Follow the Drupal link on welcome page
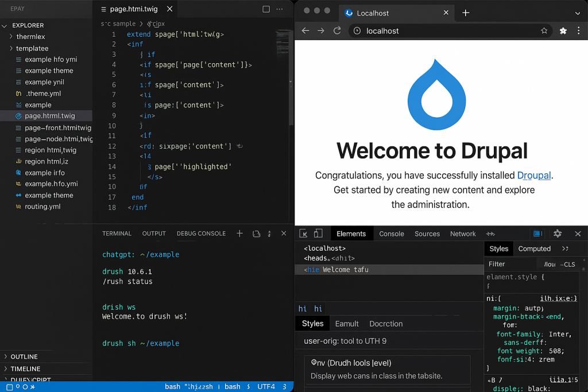The width and height of the screenshot is (588, 392). coord(533,175)
